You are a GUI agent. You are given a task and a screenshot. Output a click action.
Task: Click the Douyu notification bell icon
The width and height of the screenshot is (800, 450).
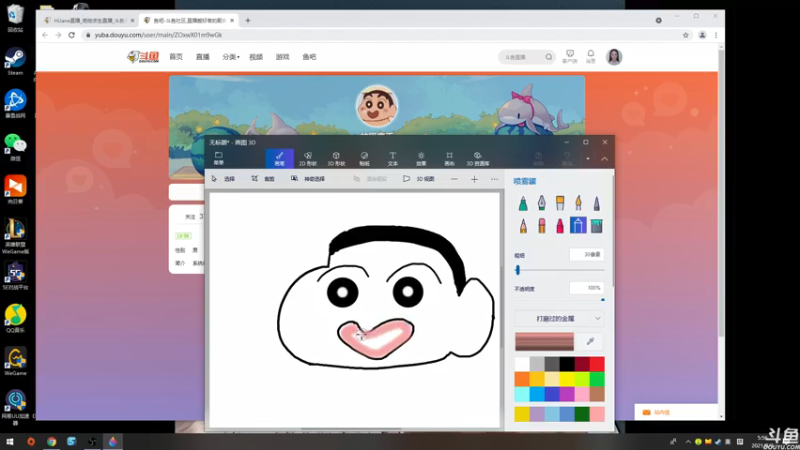point(590,56)
